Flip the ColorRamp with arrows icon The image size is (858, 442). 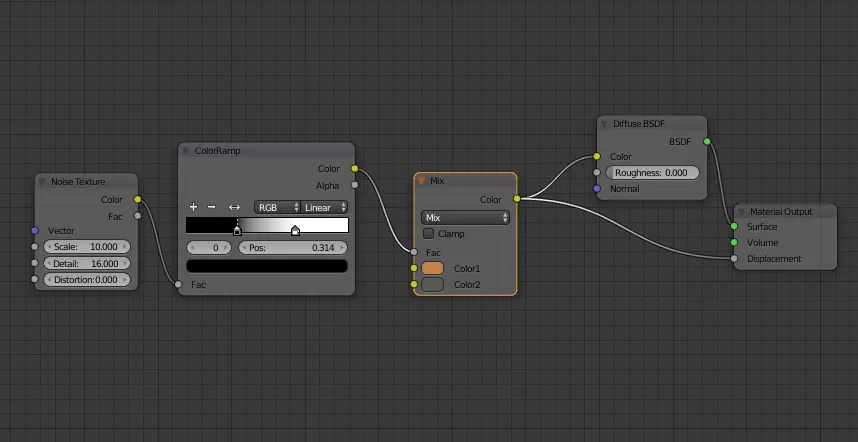[234, 207]
